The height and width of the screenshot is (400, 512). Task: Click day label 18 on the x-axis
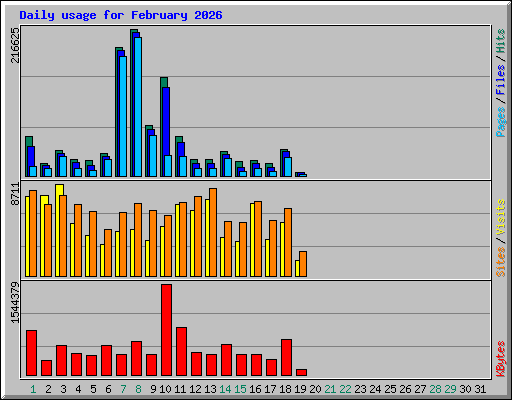click(285, 389)
